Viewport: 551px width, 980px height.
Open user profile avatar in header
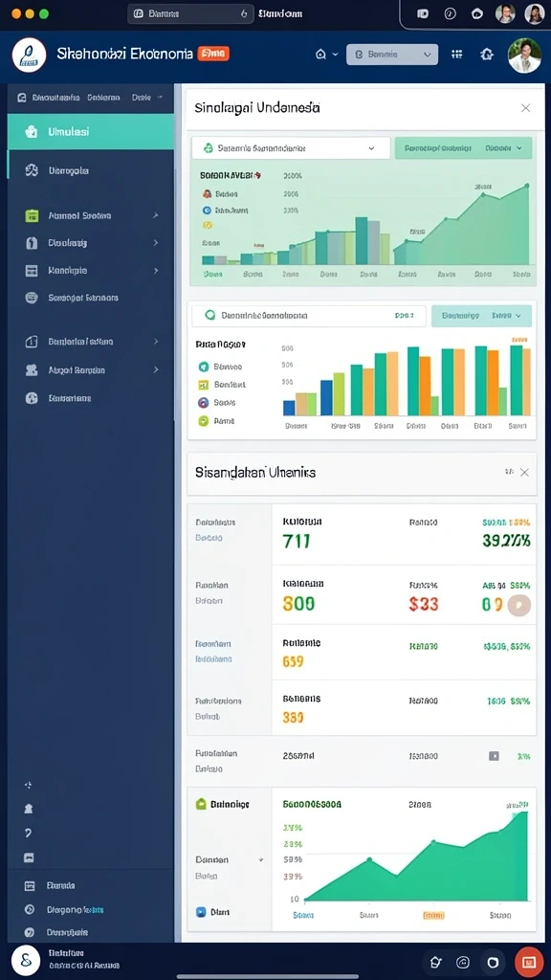[x=524, y=55]
